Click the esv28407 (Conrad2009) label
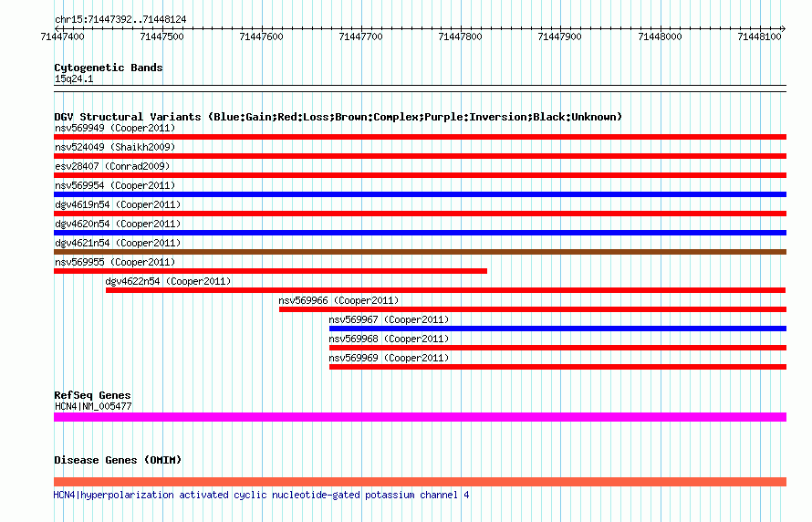The image size is (812, 522). pos(112,166)
